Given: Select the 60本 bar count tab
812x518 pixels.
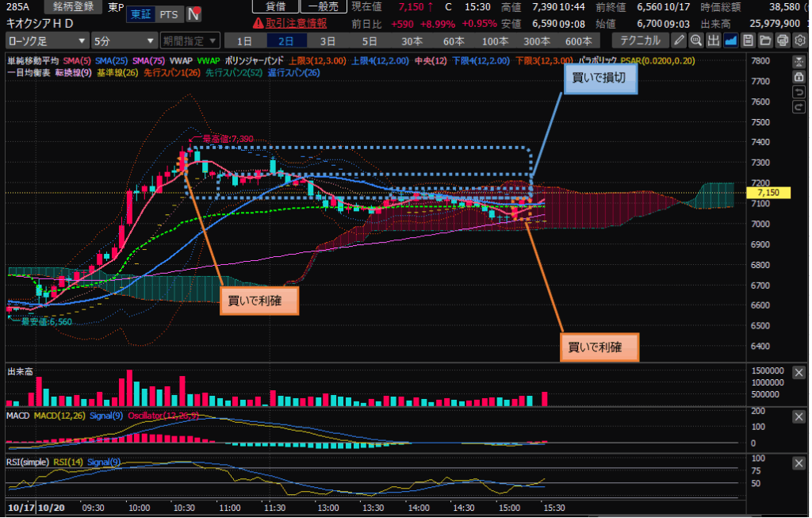Looking at the screenshot, I should click(x=453, y=40).
